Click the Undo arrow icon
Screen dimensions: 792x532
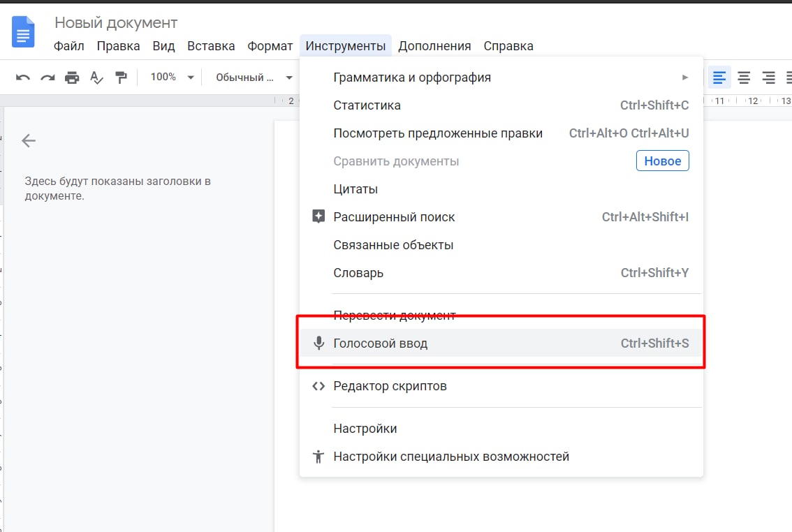coord(23,77)
